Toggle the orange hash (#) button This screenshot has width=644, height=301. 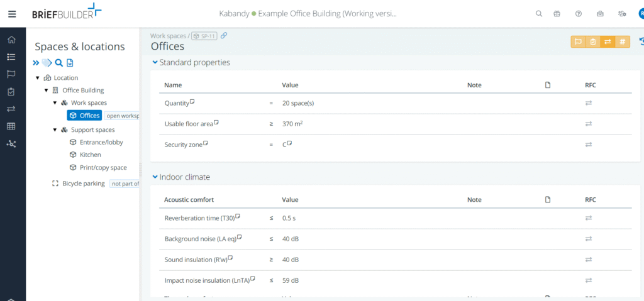click(622, 41)
